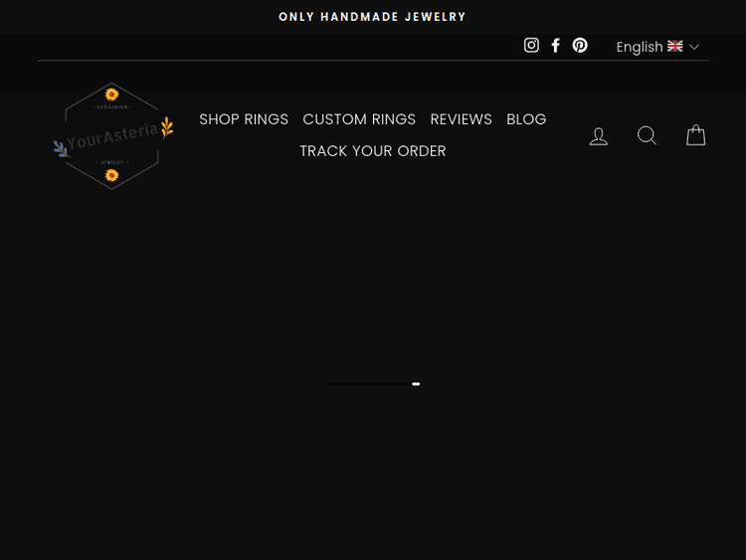Go to Custom Rings menu item

coord(359,119)
